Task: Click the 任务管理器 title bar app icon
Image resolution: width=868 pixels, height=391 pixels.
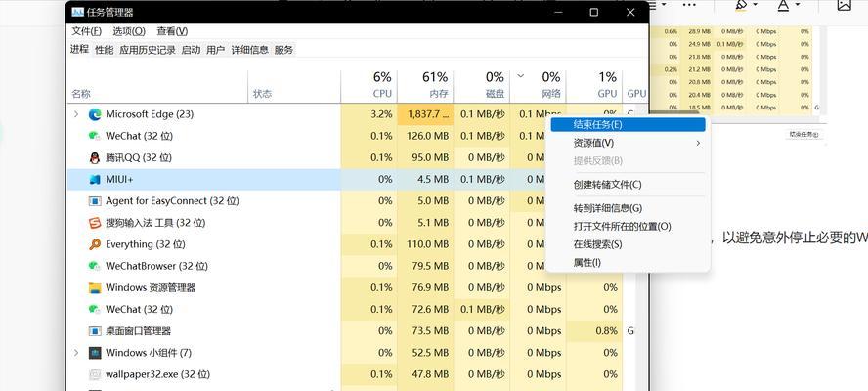Action: 77,12
